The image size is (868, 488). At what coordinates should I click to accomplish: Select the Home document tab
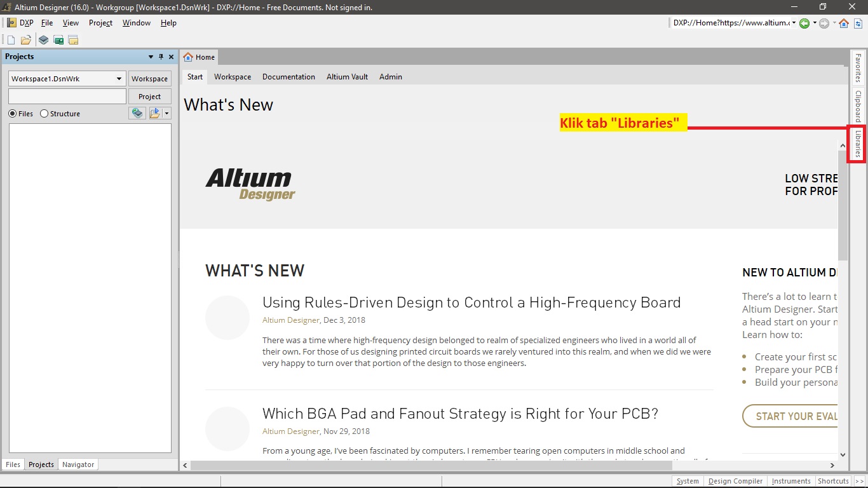tap(200, 57)
